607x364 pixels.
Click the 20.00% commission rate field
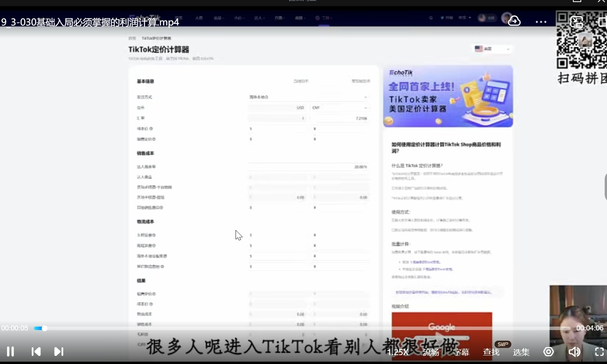click(x=308, y=167)
